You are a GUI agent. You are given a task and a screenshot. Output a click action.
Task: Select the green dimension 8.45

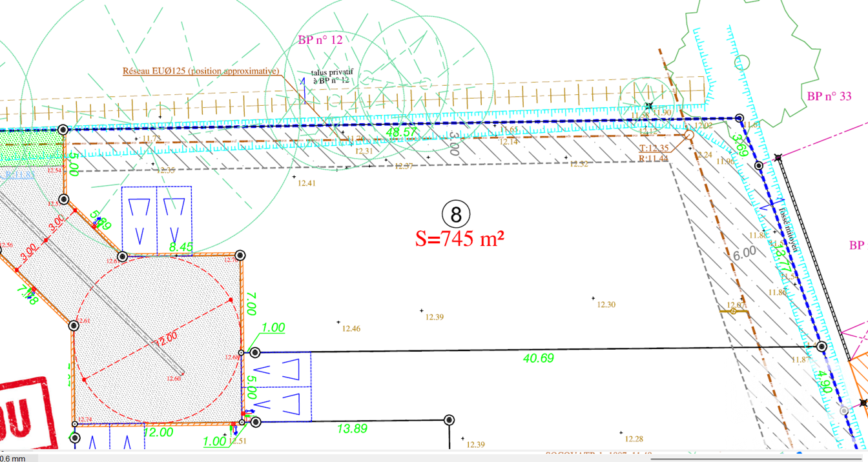click(x=181, y=246)
